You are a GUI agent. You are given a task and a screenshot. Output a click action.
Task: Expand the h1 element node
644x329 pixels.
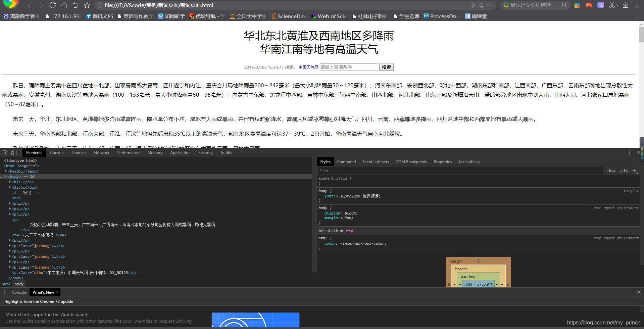[x=10, y=182]
